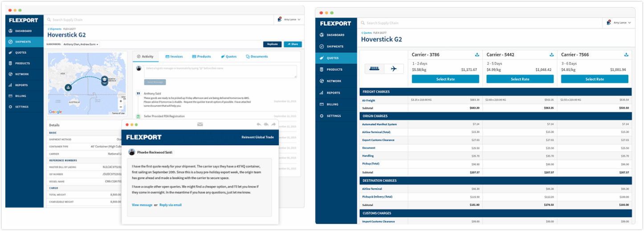644x231 pixels.
Task: Switch to the Quotes tab in the shipment panel
Action: (x=228, y=57)
